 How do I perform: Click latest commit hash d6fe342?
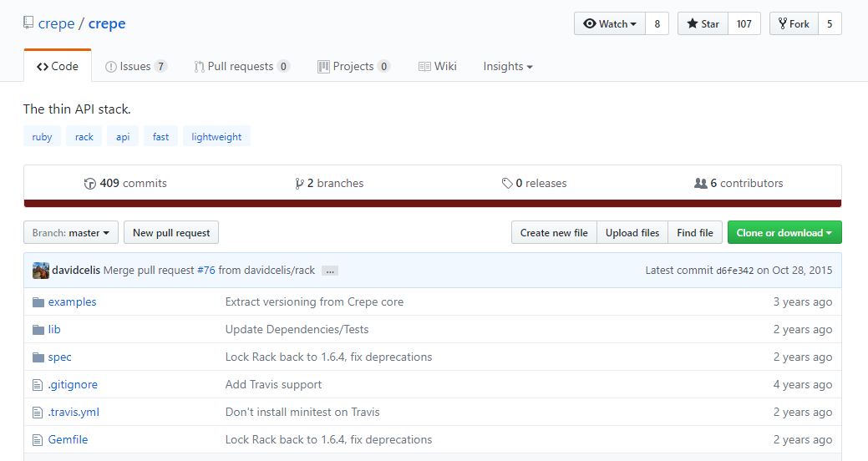[734, 271]
